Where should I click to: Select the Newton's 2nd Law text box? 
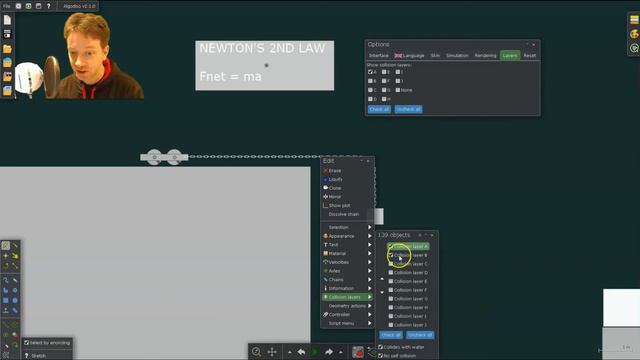click(x=264, y=65)
